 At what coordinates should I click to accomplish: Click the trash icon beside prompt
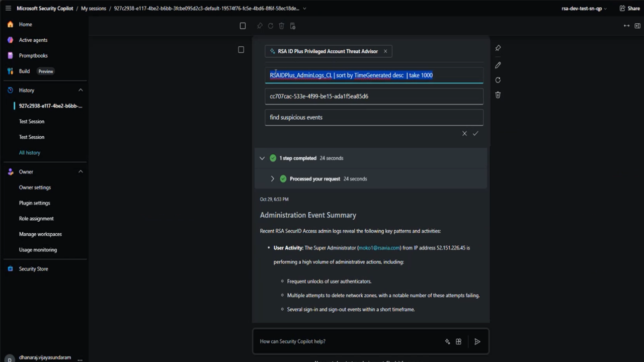[498, 95]
